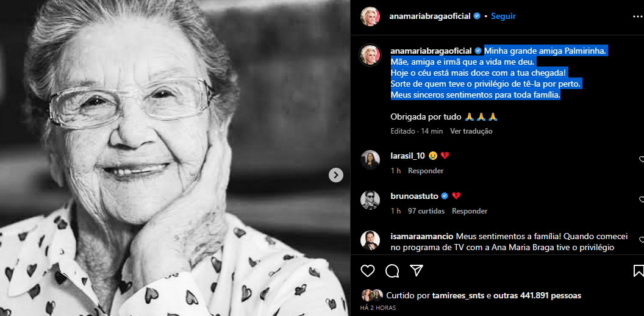Click anamariabragaoficial username in header
Image resolution: width=644 pixels, height=316 pixels.
coord(430,16)
